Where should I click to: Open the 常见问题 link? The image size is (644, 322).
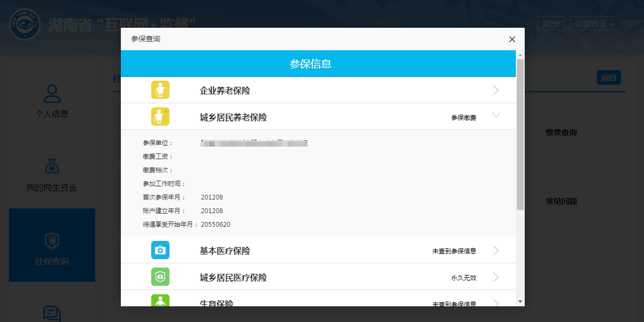click(x=561, y=202)
